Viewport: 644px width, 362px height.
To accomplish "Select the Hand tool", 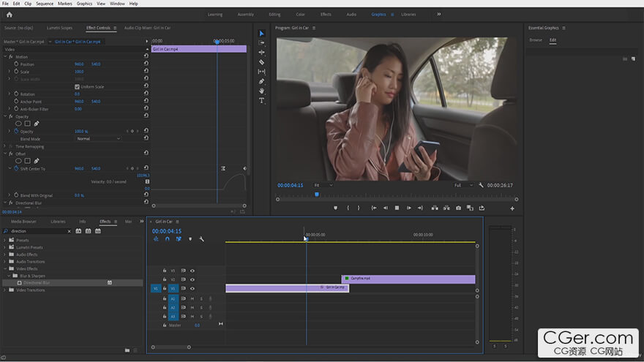I will point(262,91).
